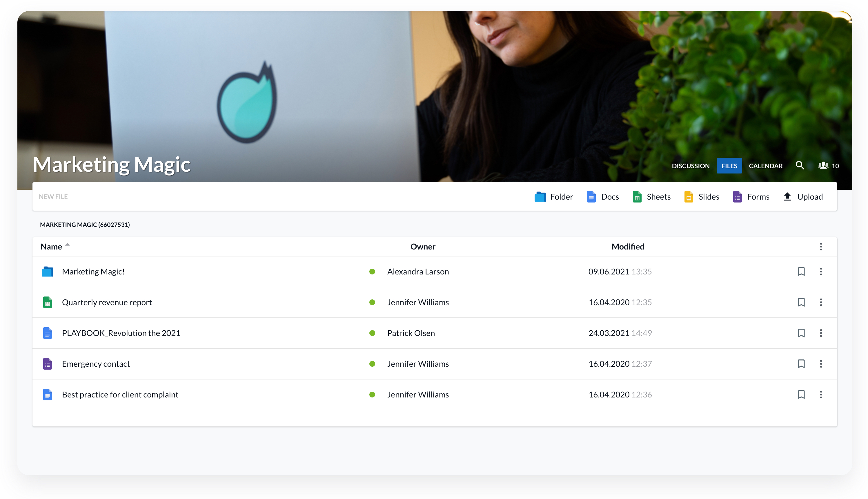
Task: Open options menu for PLAYBOOK_Revolution file
Action: tap(820, 333)
